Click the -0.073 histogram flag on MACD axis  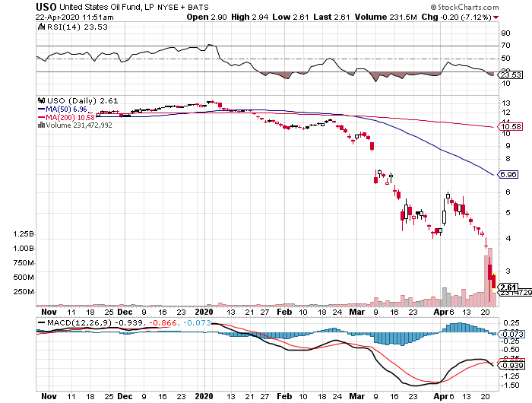[511, 334]
